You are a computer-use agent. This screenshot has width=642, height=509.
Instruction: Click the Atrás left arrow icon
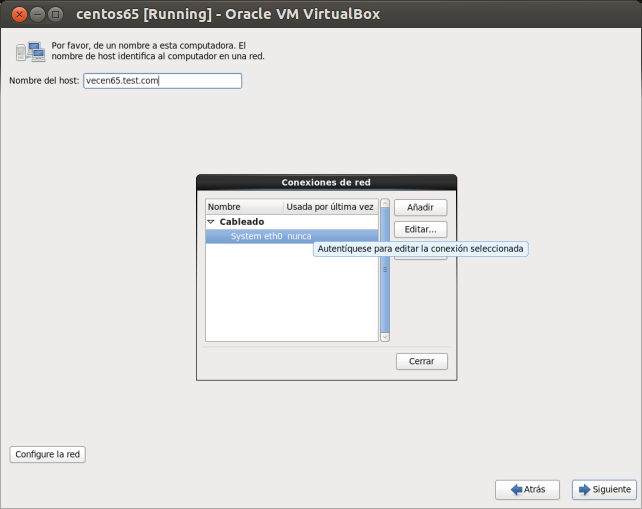(516, 489)
